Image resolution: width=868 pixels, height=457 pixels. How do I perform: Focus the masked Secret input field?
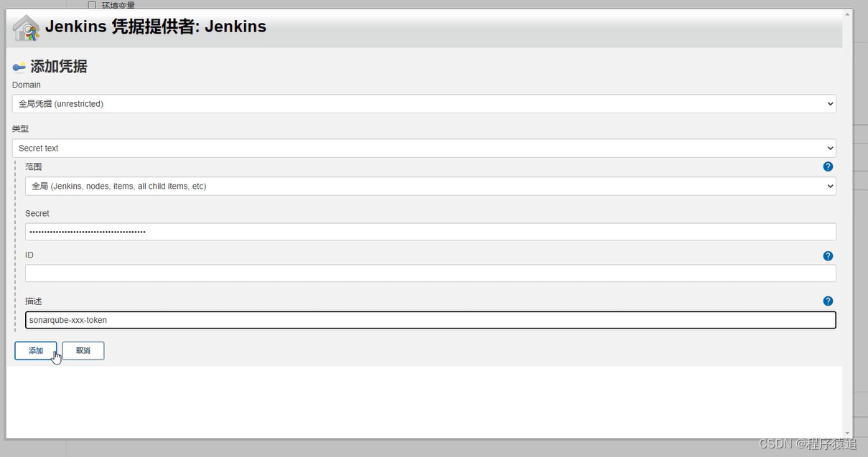tap(430, 232)
